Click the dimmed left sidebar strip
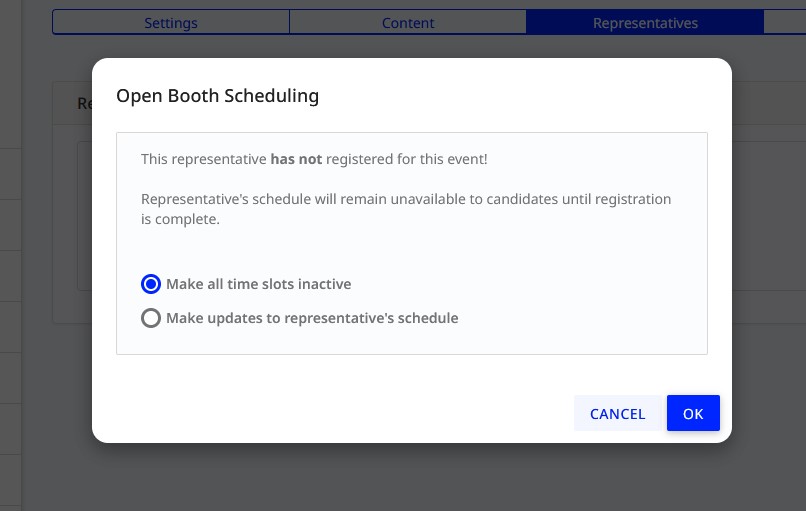 pyautogui.click(x=10, y=257)
